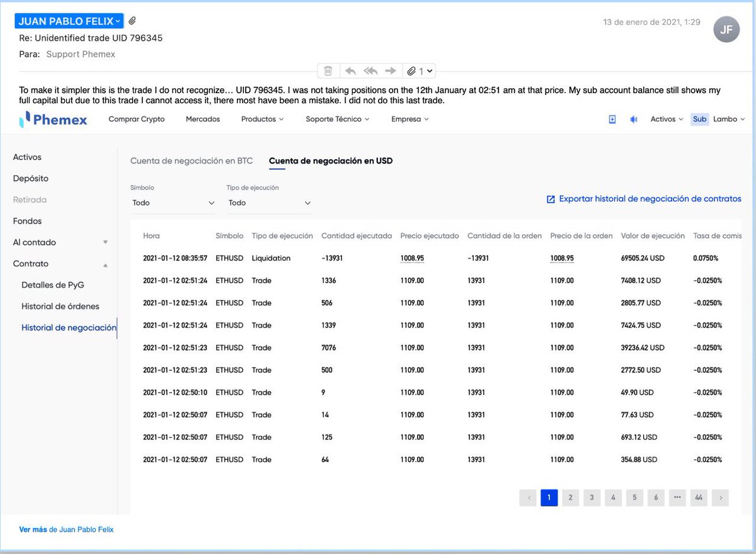Click Valor de ejecución column header

[x=653, y=236]
